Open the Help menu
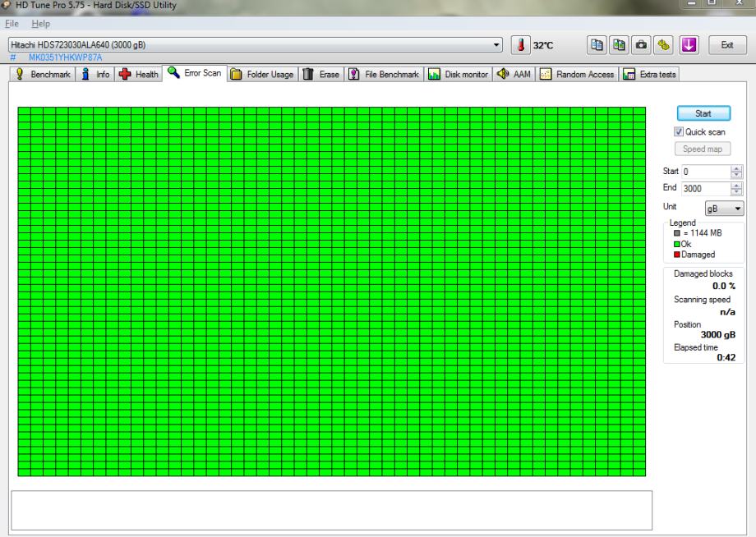 [40, 24]
